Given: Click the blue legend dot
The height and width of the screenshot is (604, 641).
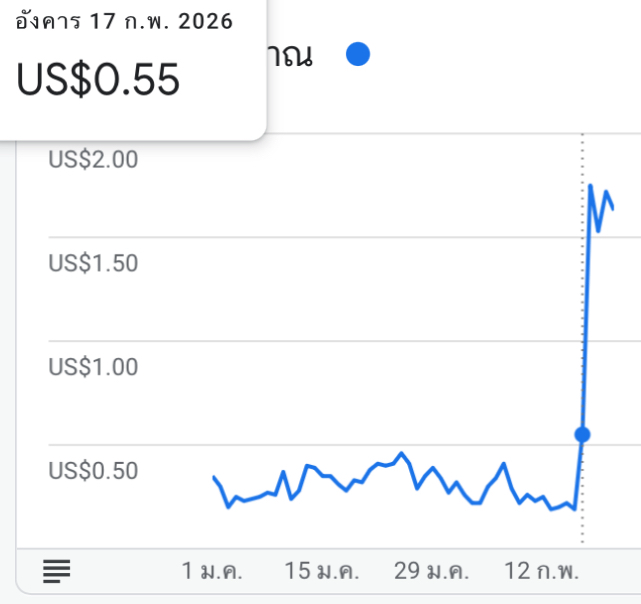Looking at the screenshot, I should (358, 54).
